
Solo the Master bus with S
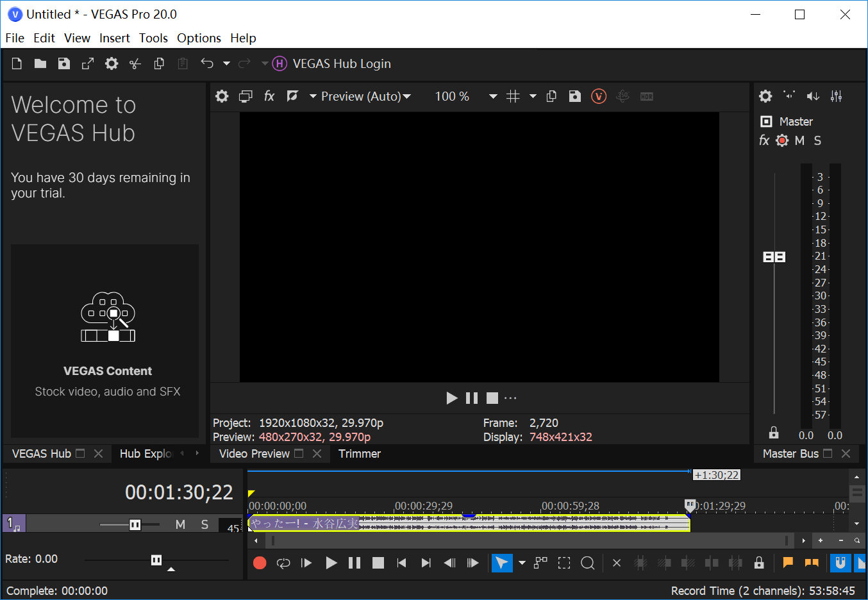pos(817,140)
